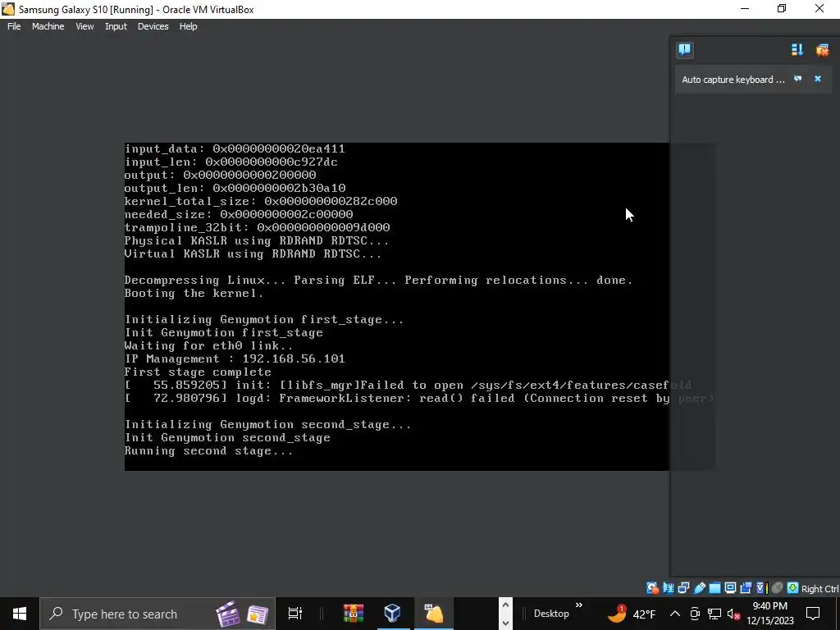Click the clapperboard icon in search box

point(228,614)
